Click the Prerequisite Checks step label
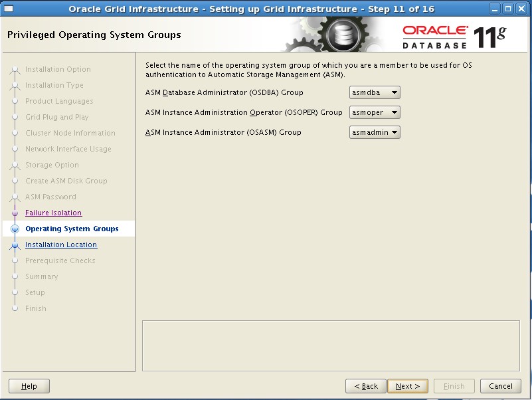This screenshot has height=400, width=532. tap(60, 260)
